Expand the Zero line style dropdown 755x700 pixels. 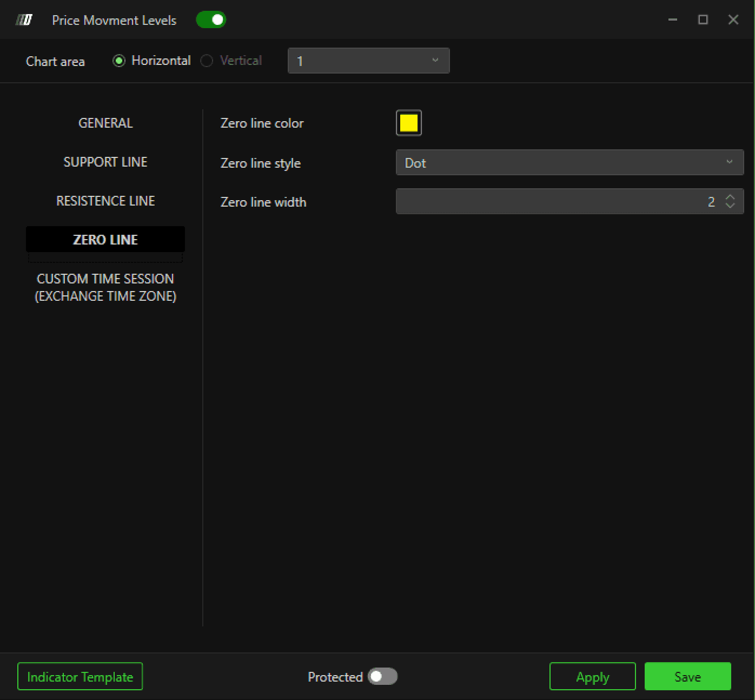pyautogui.click(x=570, y=162)
